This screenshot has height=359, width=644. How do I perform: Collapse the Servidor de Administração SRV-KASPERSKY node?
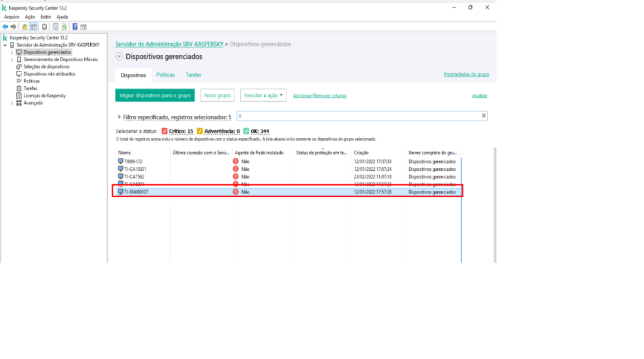click(x=5, y=45)
